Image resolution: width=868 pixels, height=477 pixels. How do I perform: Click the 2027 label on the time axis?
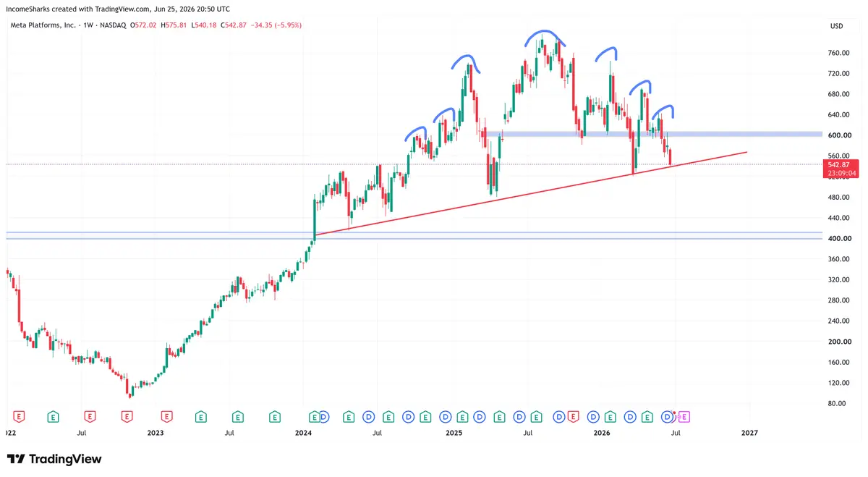749,433
